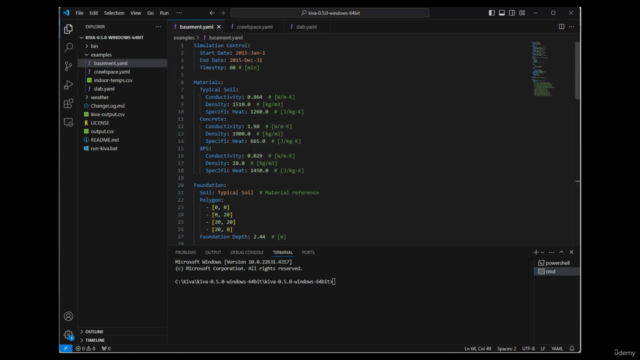Open the Run menu
This screenshot has width=640, height=360.
click(x=164, y=13)
